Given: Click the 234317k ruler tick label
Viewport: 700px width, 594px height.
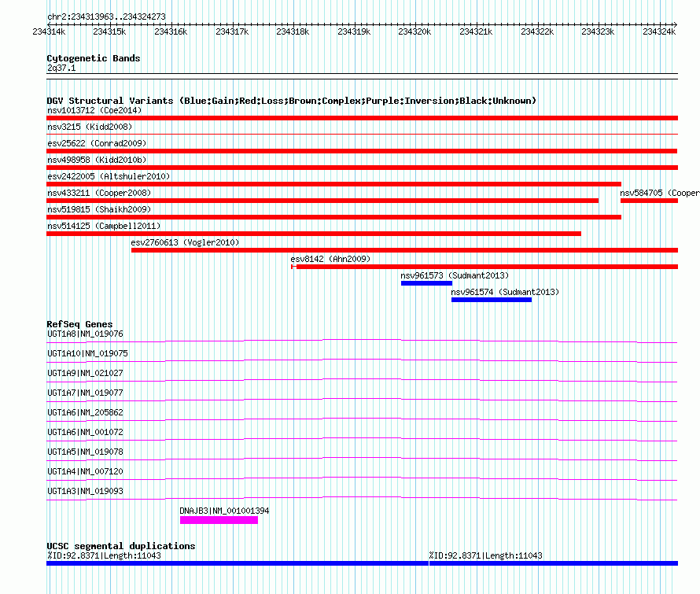Looking at the screenshot, I should [232, 31].
